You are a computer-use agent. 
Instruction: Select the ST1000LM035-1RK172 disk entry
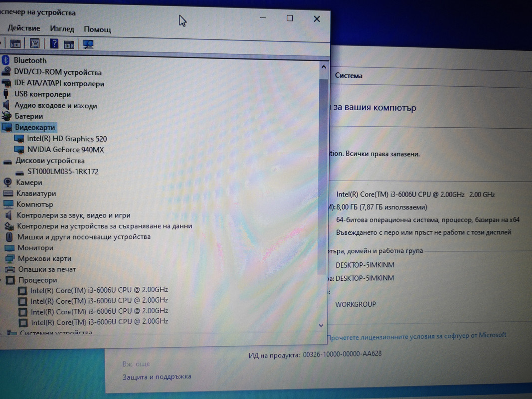(x=63, y=172)
